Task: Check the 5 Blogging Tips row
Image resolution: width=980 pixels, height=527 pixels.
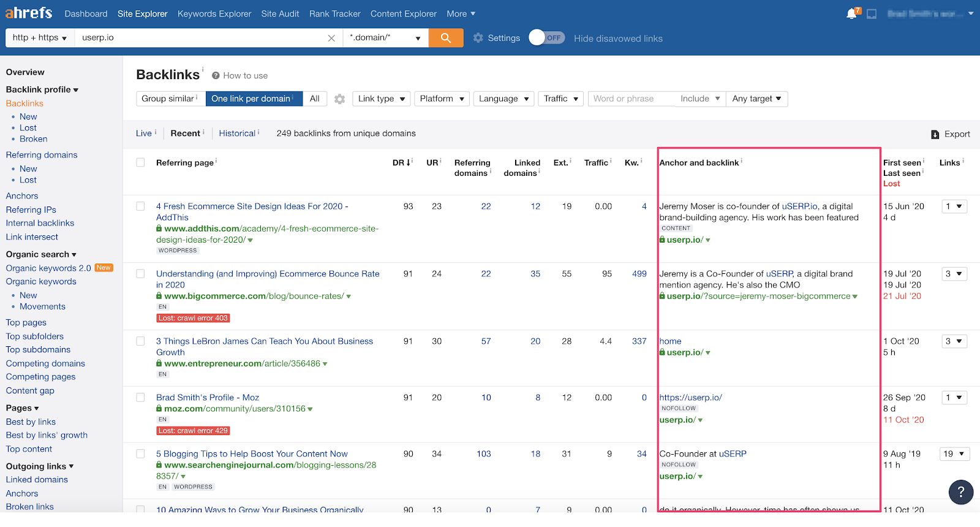Action: (x=140, y=454)
